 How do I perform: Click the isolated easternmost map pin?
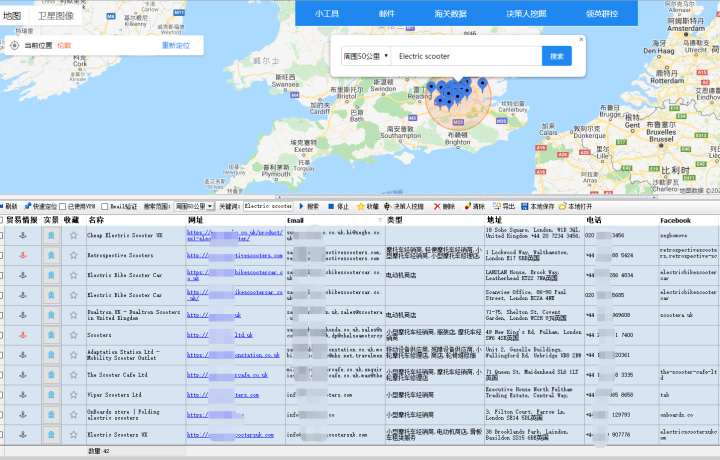pos(482,84)
